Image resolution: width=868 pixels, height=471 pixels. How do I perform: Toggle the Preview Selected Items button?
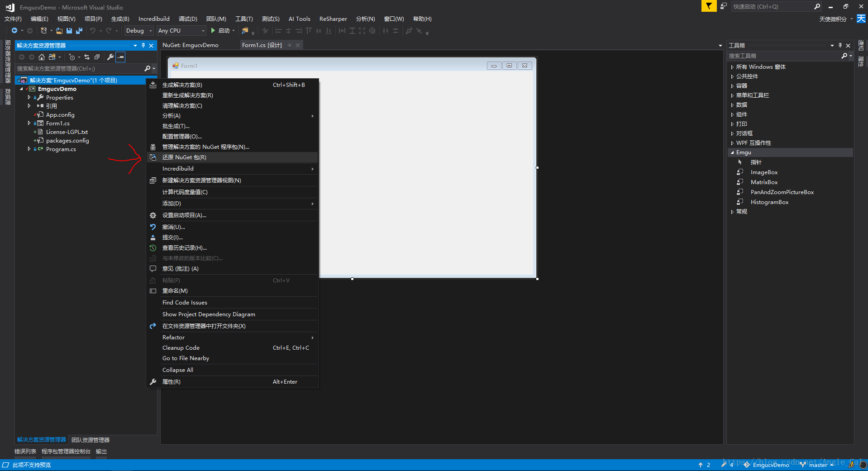point(120,57)
